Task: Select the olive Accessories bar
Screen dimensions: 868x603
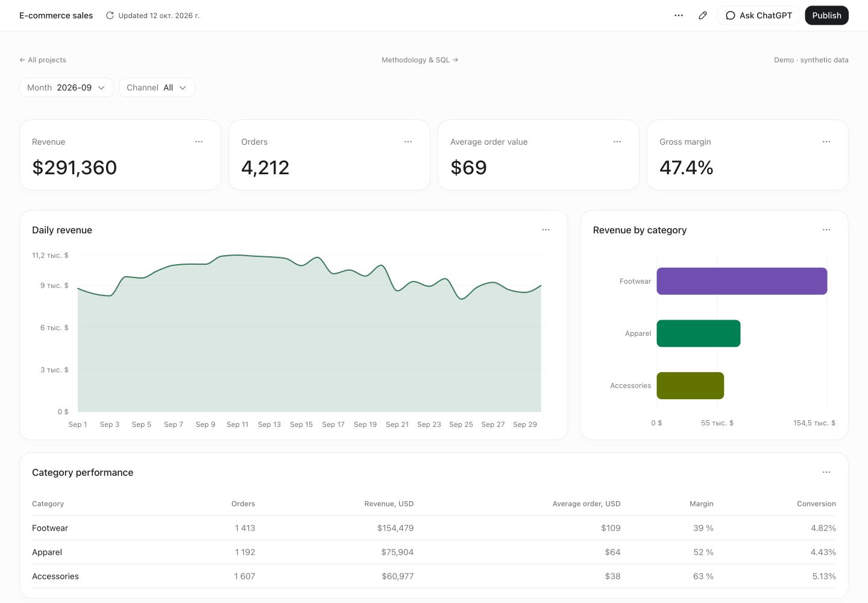Action: point(690,386)
